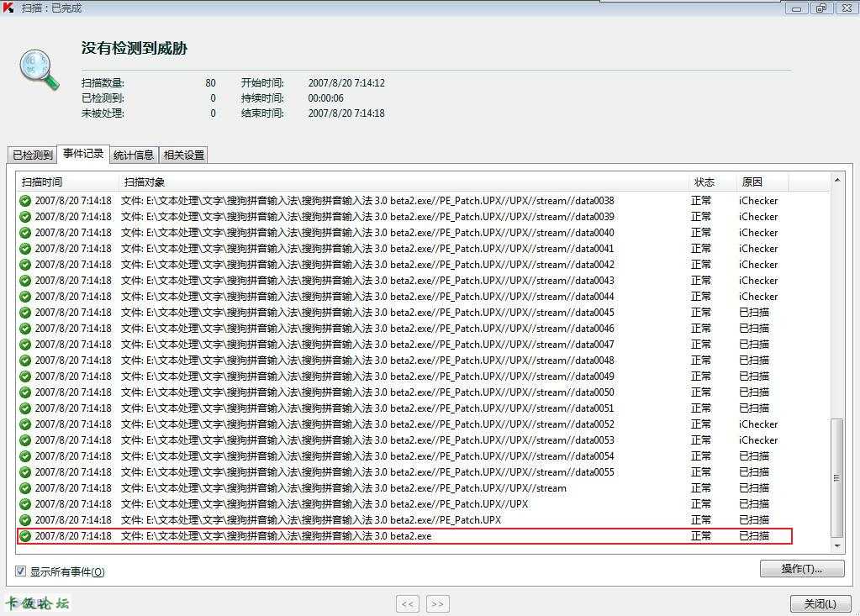Click duration value 00:00:06
The width and height of the screenshot is (860, 616).
pyautogui.click(x=326, y=98)
